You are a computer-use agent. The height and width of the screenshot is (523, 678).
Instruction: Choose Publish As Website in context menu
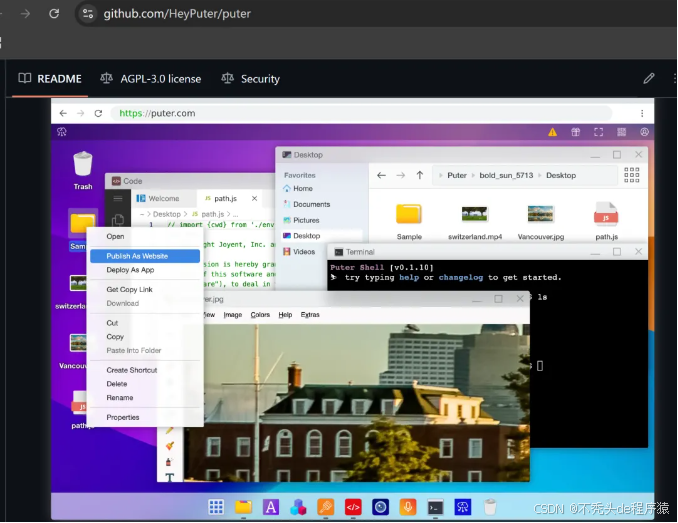tap(145, 256)
